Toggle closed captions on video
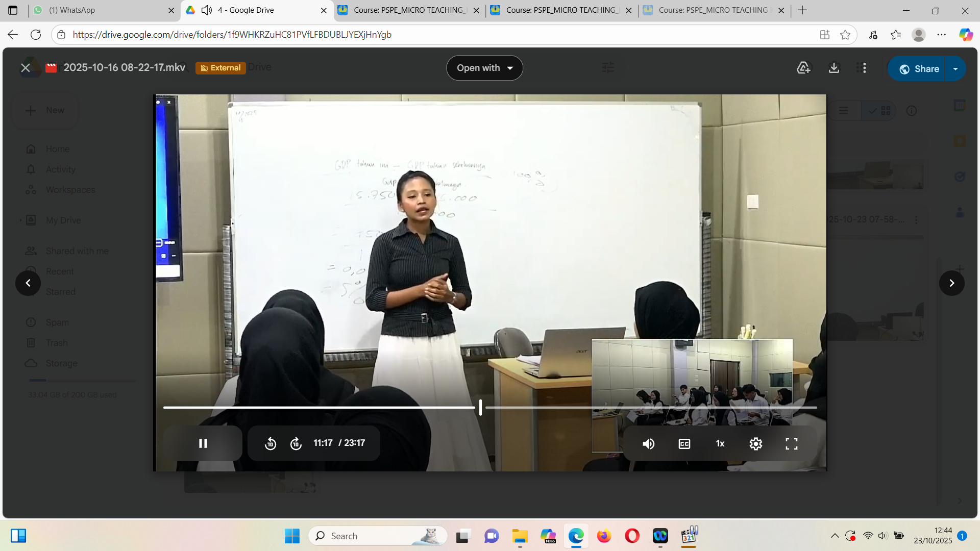The height and width of the screenshot is (551, 980). pyautogui.click(x=684, y=444)
